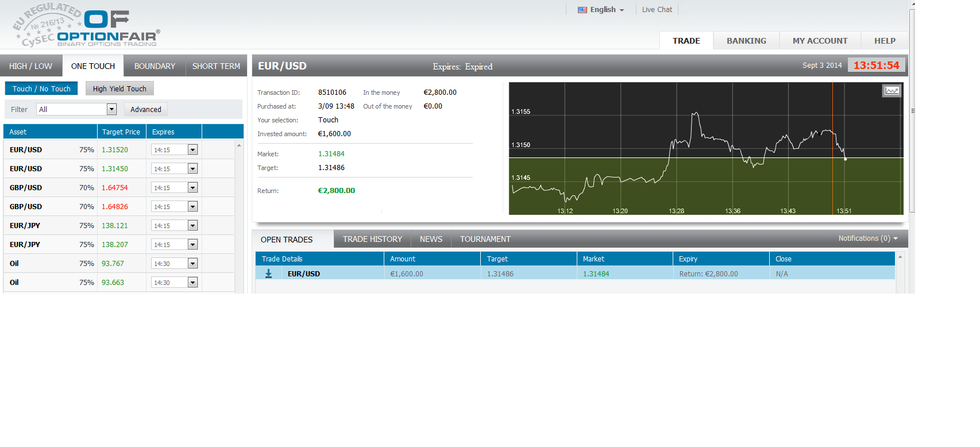Open expiry dropdown for EUR/JPY 138.121
This screenshot has height=447, width=980.
pos(175,226)
